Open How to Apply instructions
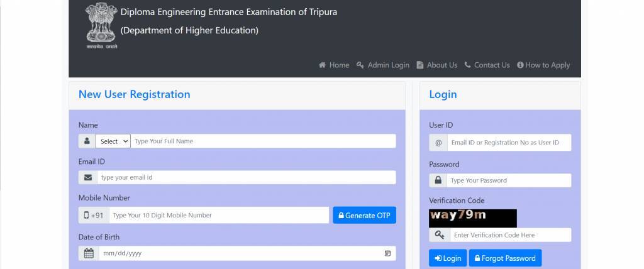Viewport: 644px width, 269px height. [543, 65]
